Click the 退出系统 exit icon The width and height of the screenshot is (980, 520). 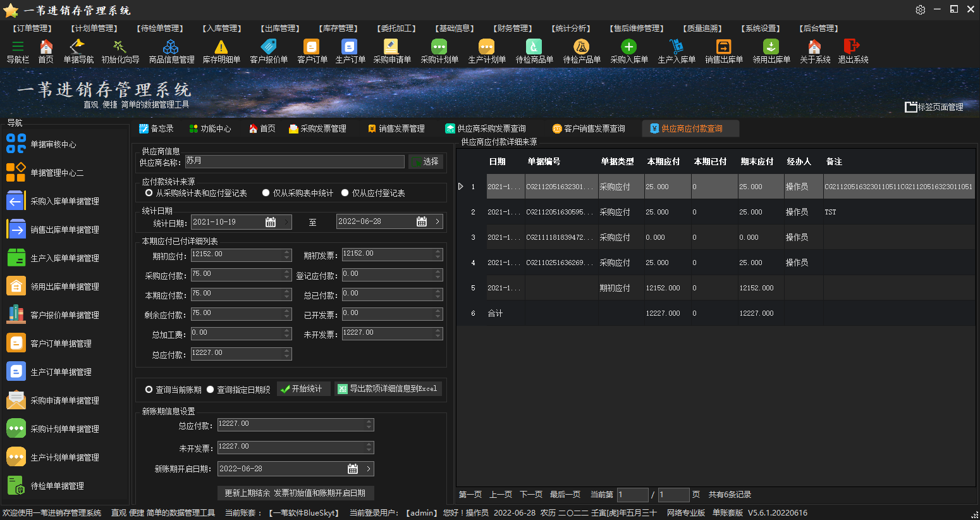pyautogui.click(x=852, y=47)
